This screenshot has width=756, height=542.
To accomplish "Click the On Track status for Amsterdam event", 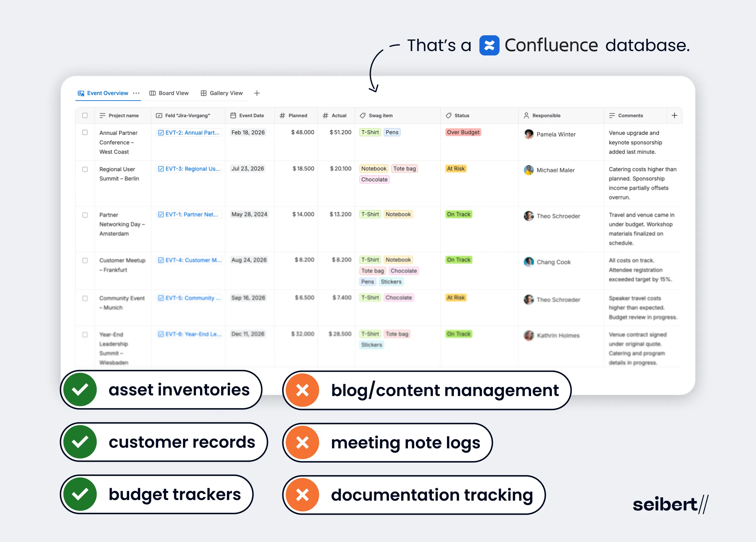I will click(x=458, y=214).
